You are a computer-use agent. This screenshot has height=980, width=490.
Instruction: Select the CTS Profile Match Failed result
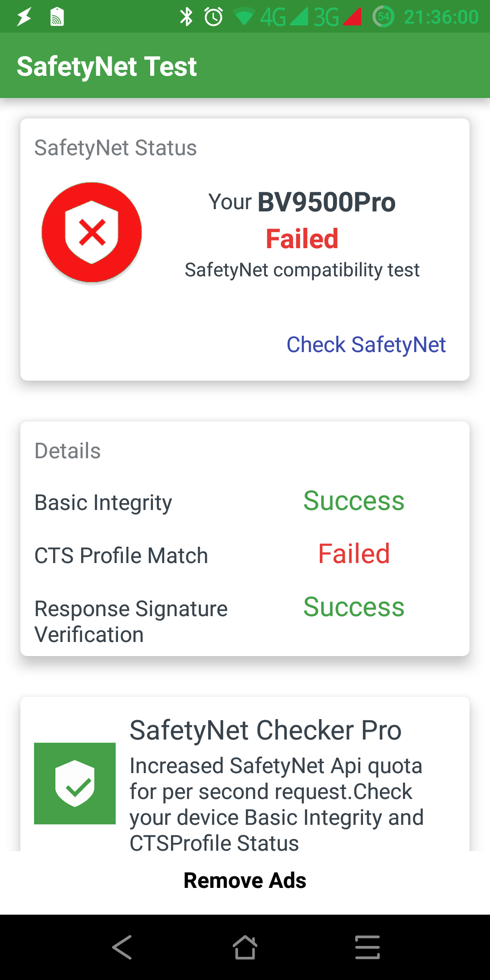pyautogui.click(x=354, y=554)
